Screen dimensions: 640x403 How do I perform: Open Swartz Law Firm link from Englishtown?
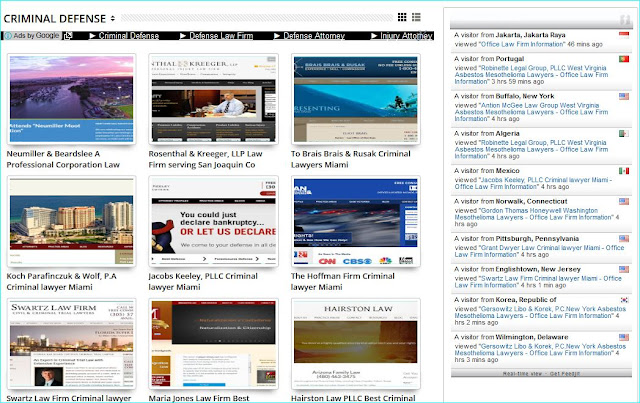pyautogui.click(x=538, y=282)
